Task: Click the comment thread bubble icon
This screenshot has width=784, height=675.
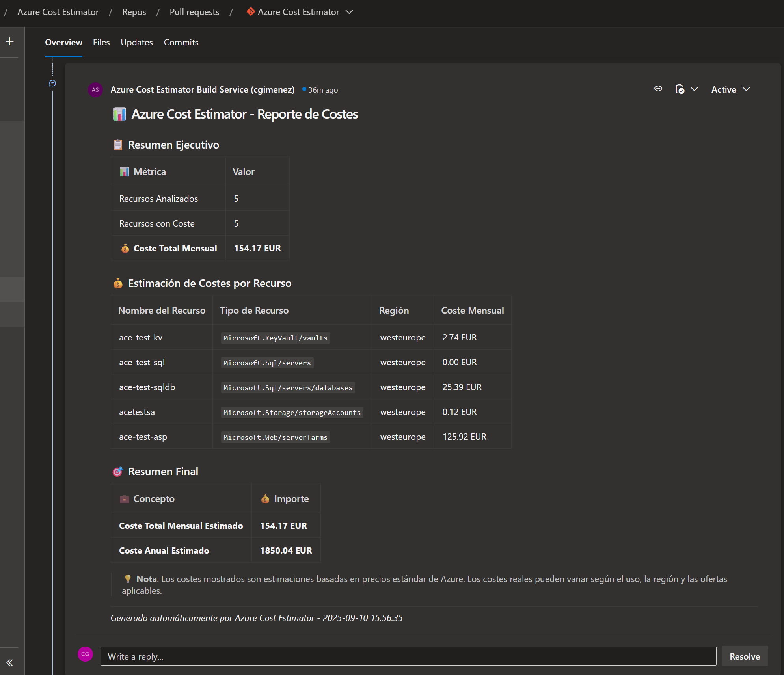Action: (x=52, y=83)
